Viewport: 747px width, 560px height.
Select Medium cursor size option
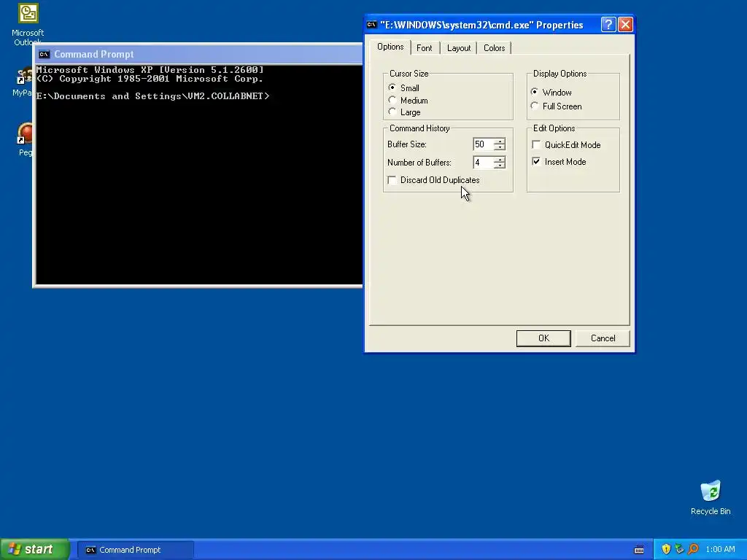point(392,100)
